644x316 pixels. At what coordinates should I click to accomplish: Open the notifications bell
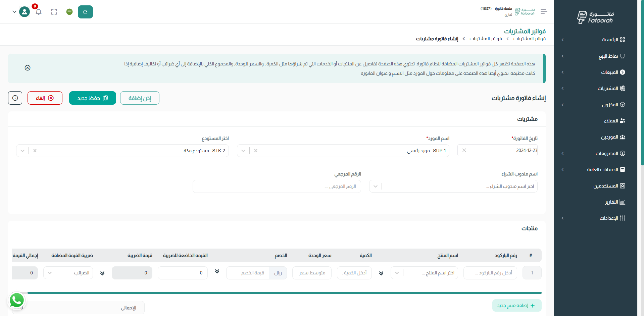pyautogui.click(x=39, y=12)
